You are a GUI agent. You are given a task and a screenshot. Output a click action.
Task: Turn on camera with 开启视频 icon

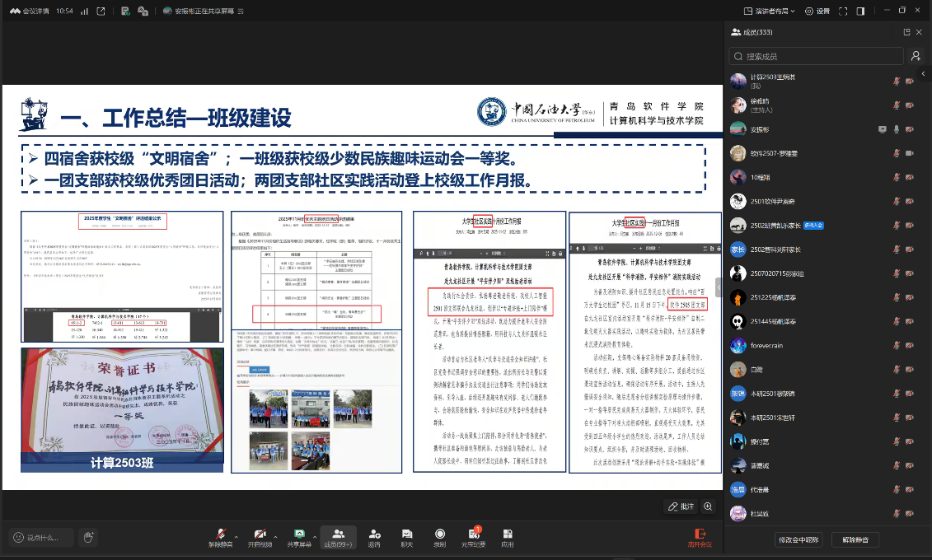(x=260, y=534)
